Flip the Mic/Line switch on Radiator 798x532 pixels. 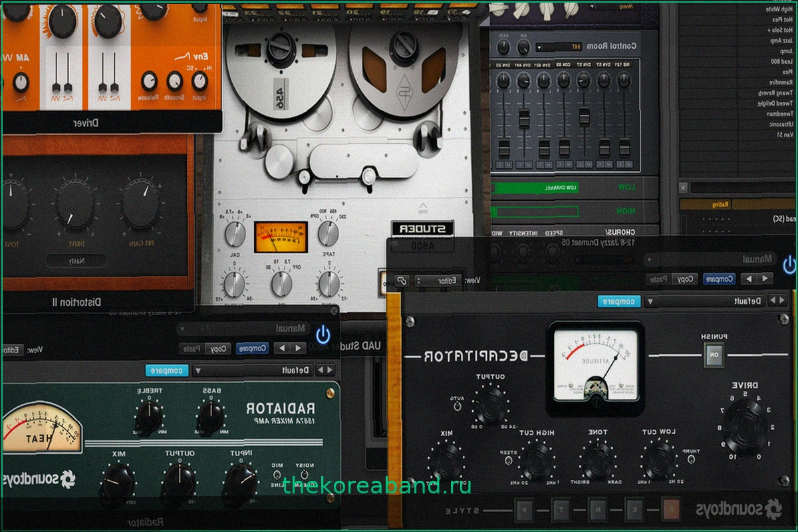point(277,475)
